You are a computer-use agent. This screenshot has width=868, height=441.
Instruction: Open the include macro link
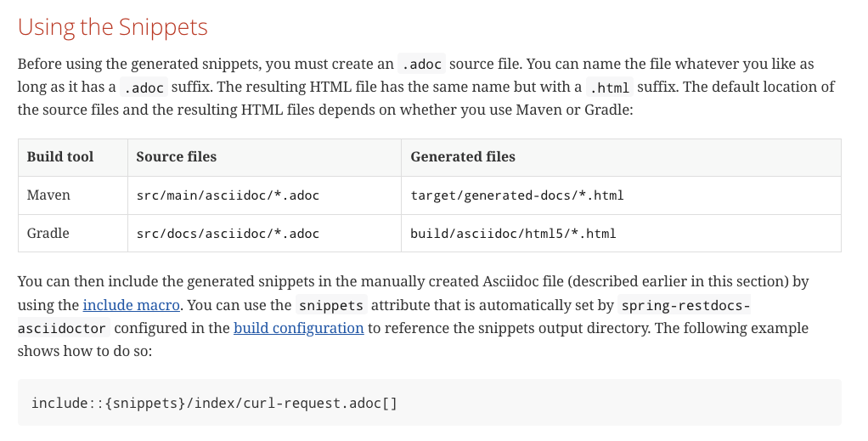pos(131,305)
